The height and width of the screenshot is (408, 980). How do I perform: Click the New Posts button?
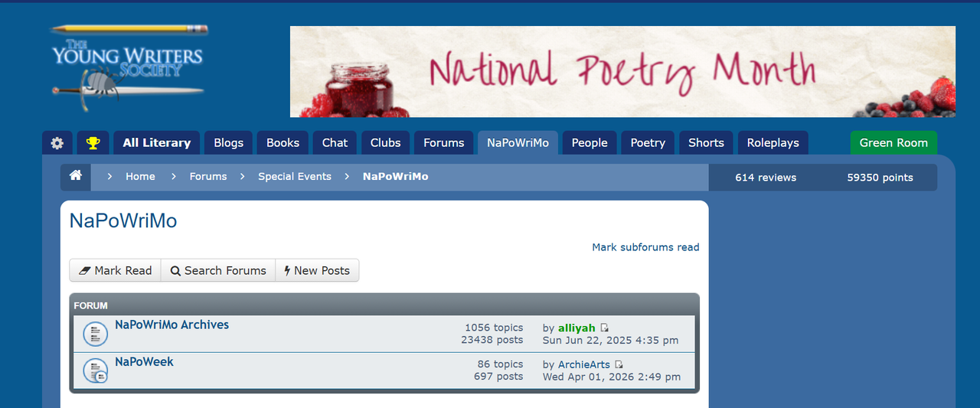[317, 270]
